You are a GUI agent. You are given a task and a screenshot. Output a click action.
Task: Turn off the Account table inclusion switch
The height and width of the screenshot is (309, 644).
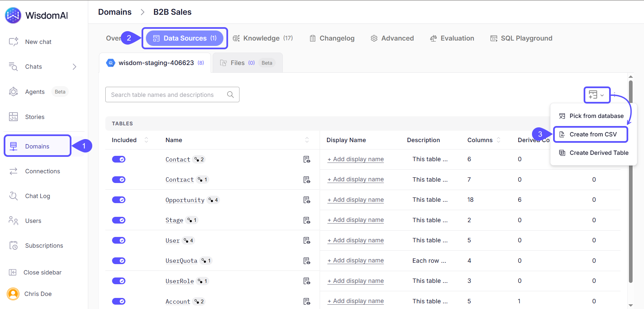[119, 301]
